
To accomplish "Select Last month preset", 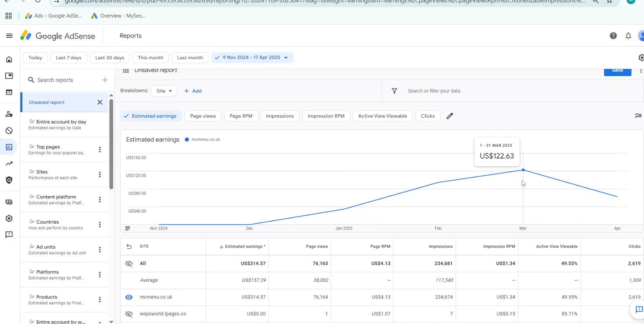I will click(190, 58).
